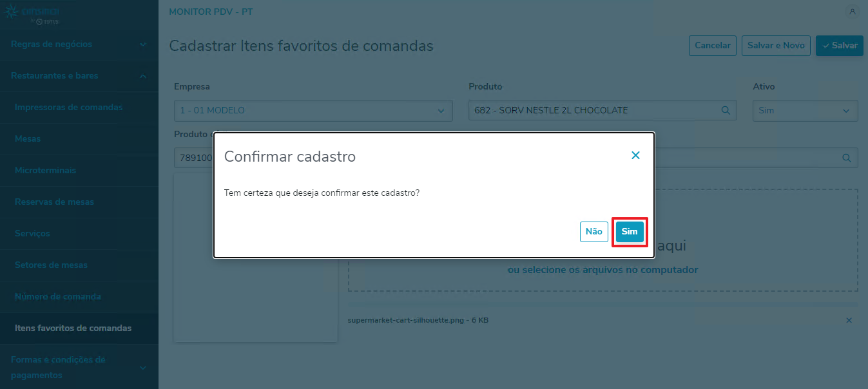Click the search icon in the second-row field

(x=846, y=158)
